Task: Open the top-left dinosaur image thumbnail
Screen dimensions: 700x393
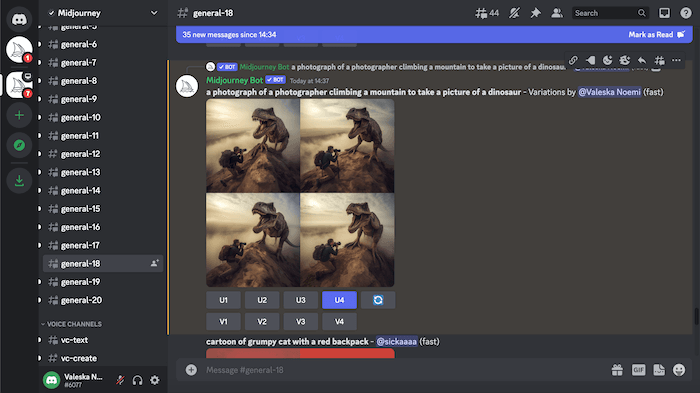Action: click(x=253, y=146)
